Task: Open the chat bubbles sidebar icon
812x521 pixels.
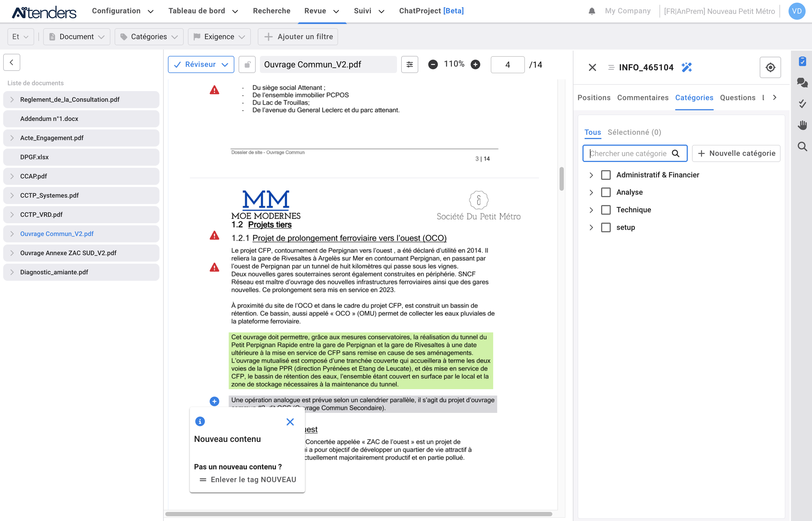Action: tap(802, 82)
